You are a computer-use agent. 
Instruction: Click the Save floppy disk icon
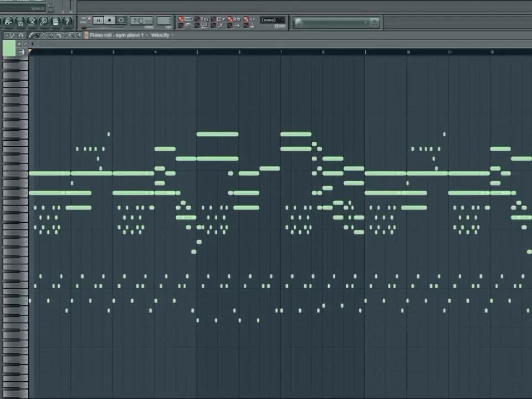pos(20,22)
